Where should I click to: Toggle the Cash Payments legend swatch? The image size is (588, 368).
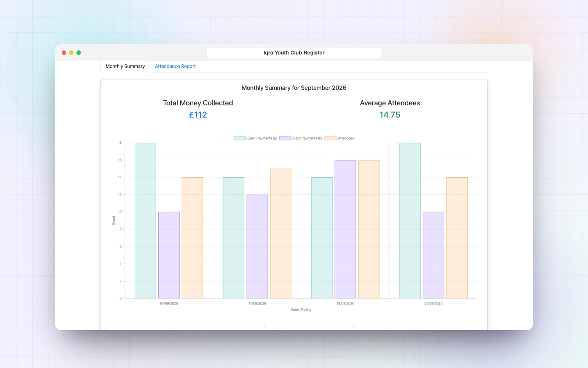click(x=240, y=138)
